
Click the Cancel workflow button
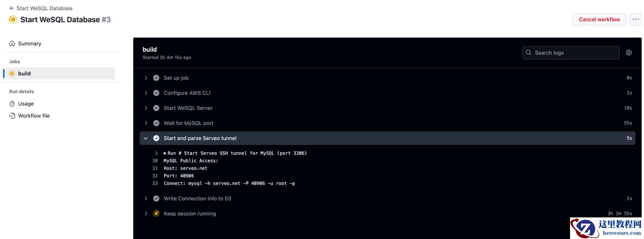point(599,20)
